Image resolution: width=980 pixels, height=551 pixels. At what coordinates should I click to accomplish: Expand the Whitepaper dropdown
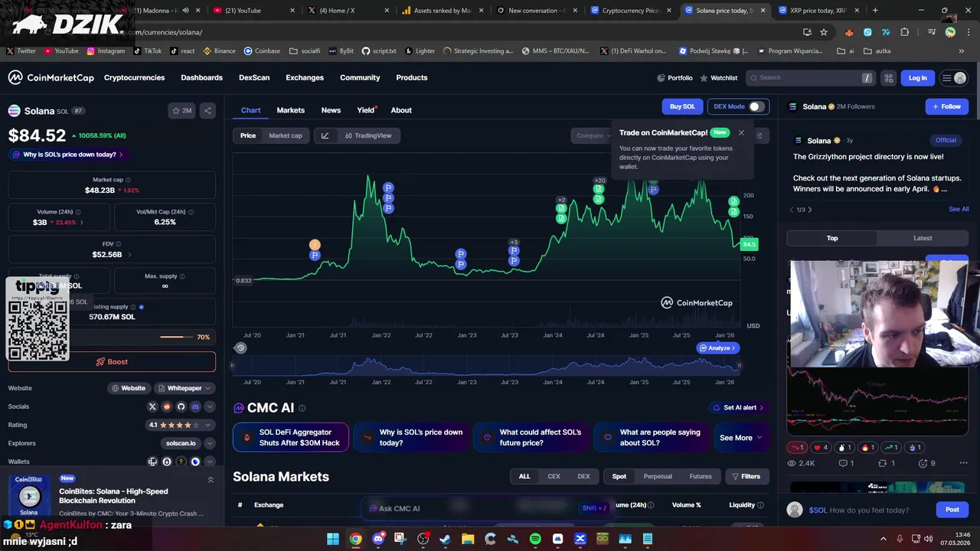185,388
